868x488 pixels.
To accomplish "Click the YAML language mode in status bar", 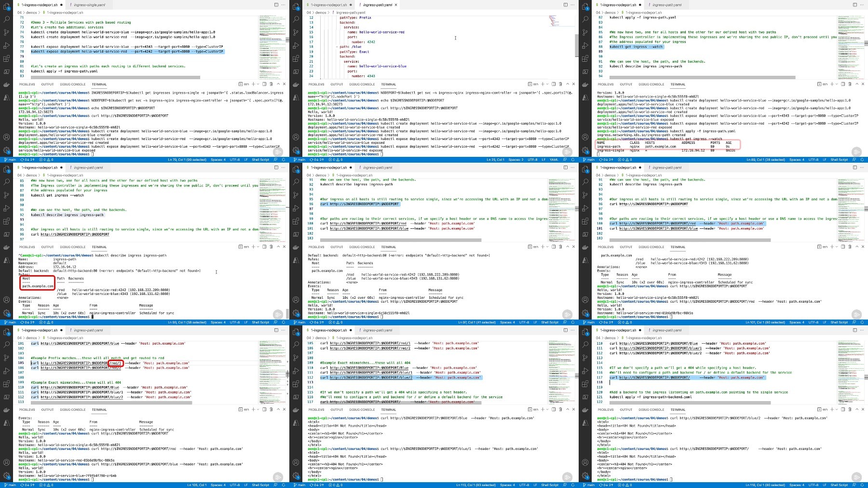I will pyautogui.click(x=554, y=160).
